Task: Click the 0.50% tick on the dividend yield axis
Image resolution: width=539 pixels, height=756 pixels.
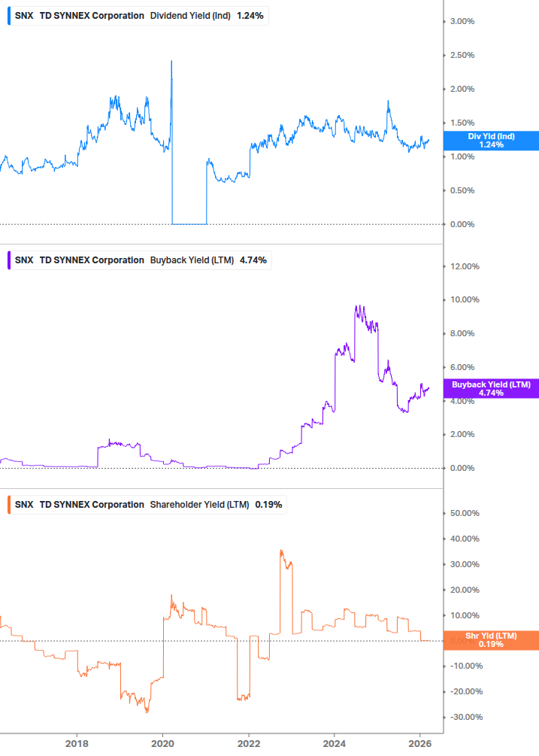Action: pos(462,190)
